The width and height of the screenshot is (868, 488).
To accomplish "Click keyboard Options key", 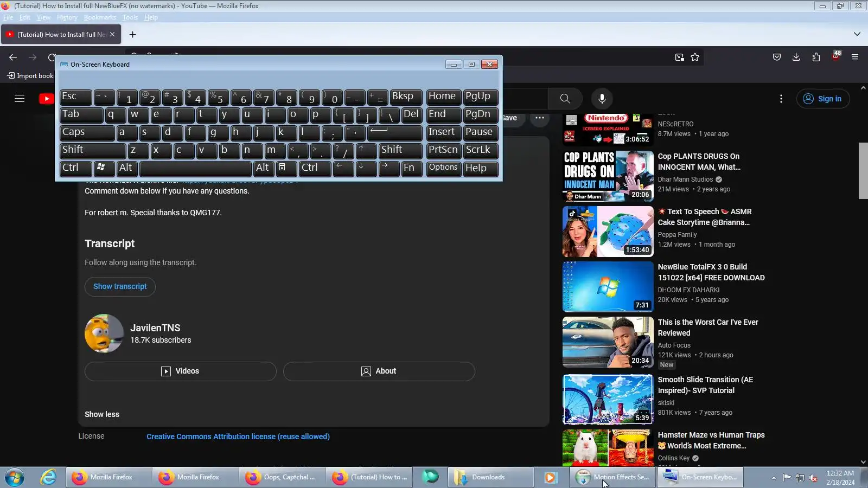I will point(444,168).
